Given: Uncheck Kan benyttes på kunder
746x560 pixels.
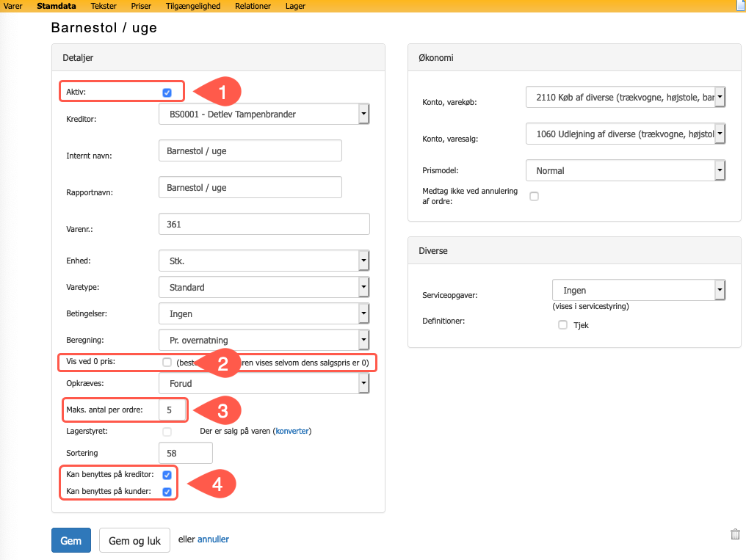Looking at the screenshot, I should 167,492.
